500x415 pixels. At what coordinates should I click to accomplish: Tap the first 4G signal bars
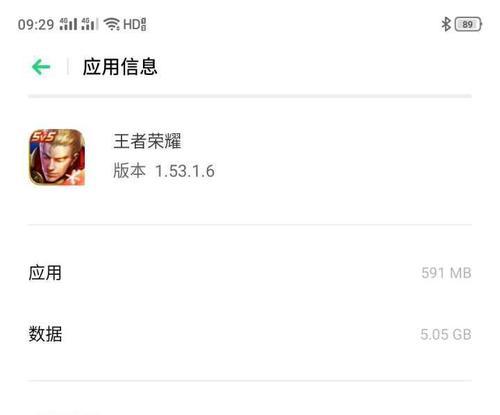[68, 24]
